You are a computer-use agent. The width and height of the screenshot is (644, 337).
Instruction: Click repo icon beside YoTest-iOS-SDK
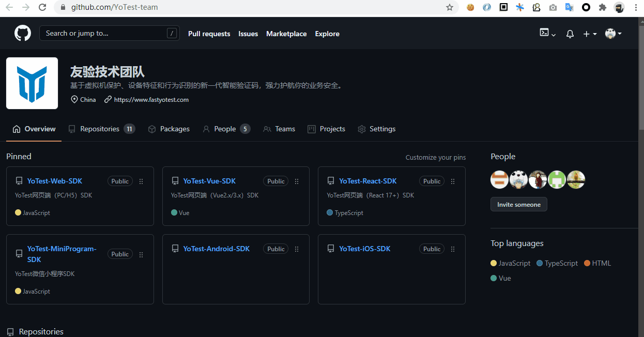point(331,249)
